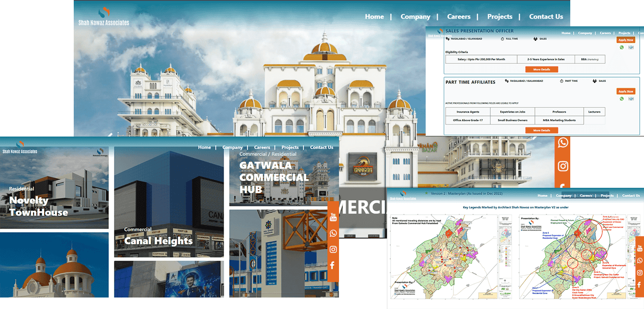The image size is (644, 309).
Task: Select Company in careers page navigation
Action: coord(585,33)
